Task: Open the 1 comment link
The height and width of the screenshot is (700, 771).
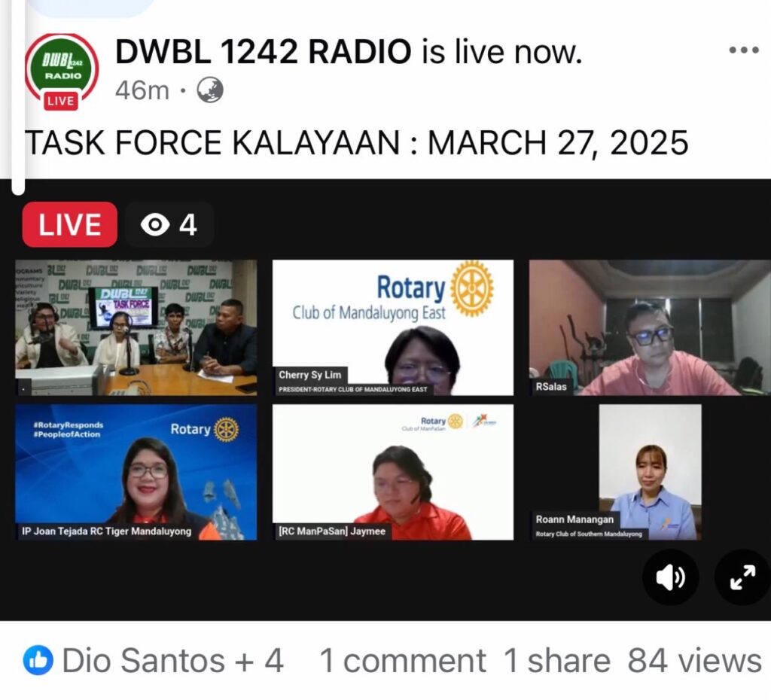Action: coord(403,660)
